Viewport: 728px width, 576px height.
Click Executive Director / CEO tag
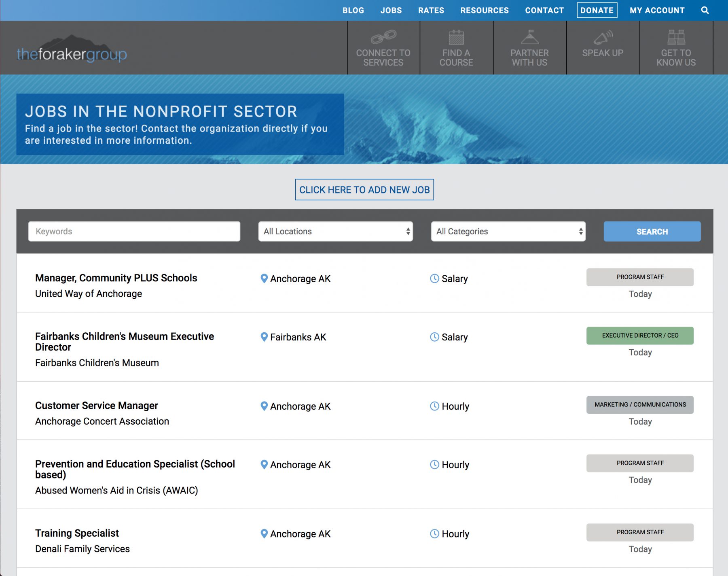[x=640, y=336]
